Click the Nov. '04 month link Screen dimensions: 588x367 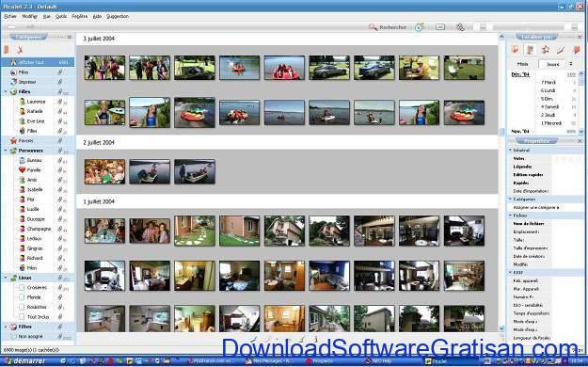click(520, 132)
